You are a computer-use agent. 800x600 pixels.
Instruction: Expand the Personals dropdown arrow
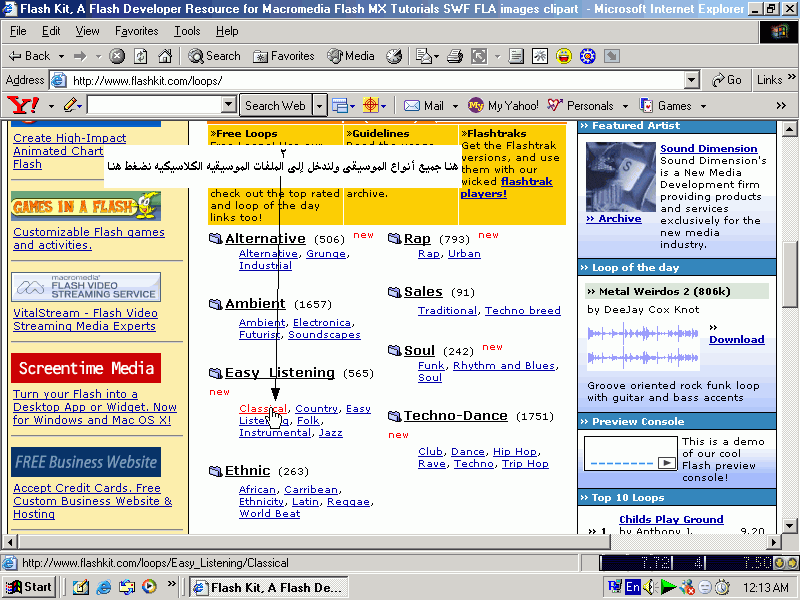click(x=625, y=106)
